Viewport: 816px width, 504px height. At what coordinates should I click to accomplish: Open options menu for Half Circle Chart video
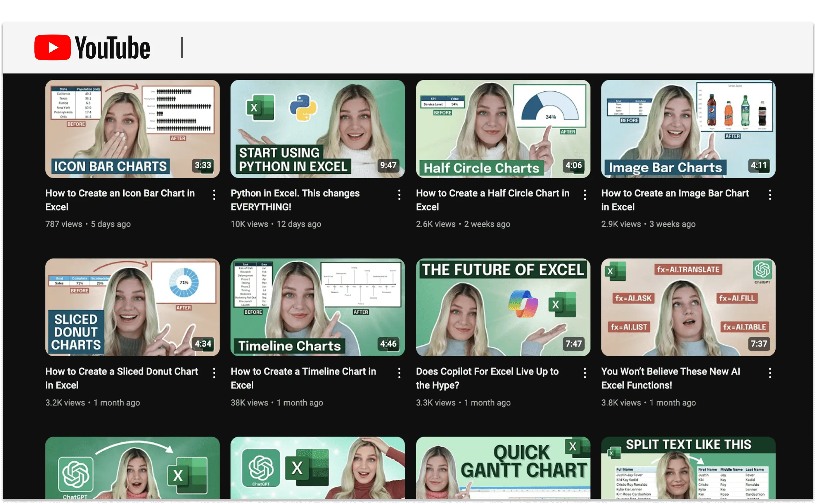coord(585,195)
